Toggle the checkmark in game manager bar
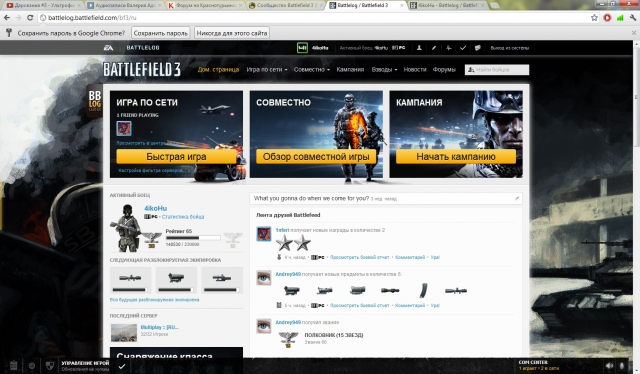This screenshot has width=640, height=374. (122, 367)
